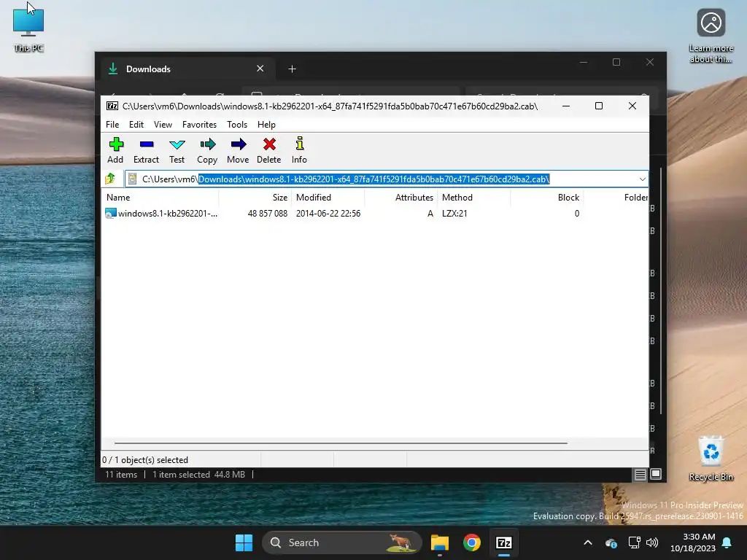Screen dimensions: 747x560
Task: Open the Favorites menu
Action: pyautogui.click(x=199, y=124)
